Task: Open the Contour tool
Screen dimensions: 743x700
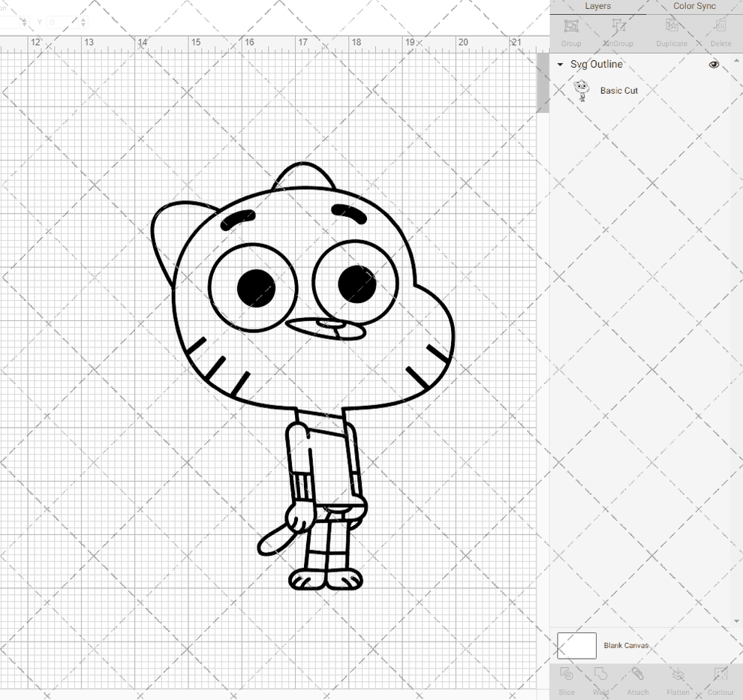Action: point(720,681)
